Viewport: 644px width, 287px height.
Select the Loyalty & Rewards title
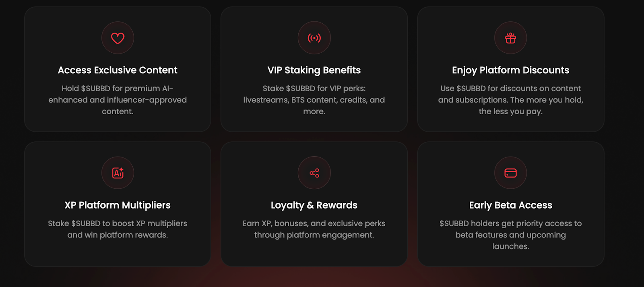click(x=314, y=204)
